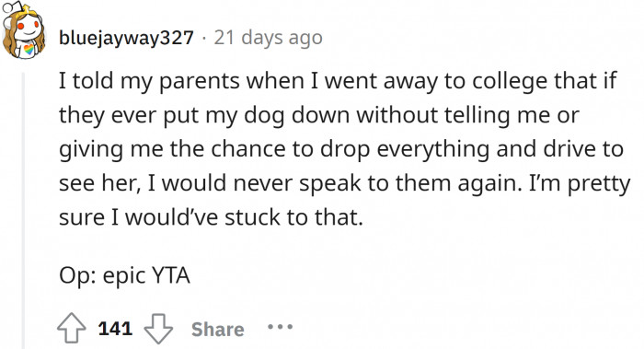
Task: Open the bluejayway327 username profile link
Action: (x=126, y=38)
